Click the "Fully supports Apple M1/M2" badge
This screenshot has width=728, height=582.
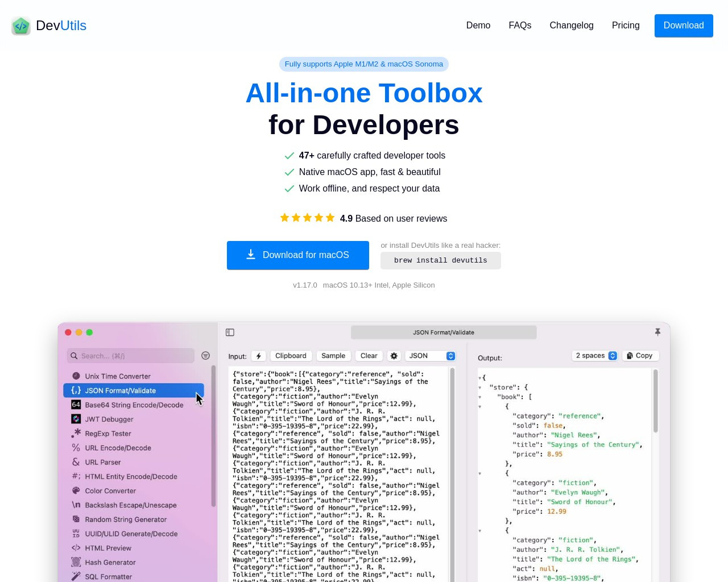(x=364, y=64)
